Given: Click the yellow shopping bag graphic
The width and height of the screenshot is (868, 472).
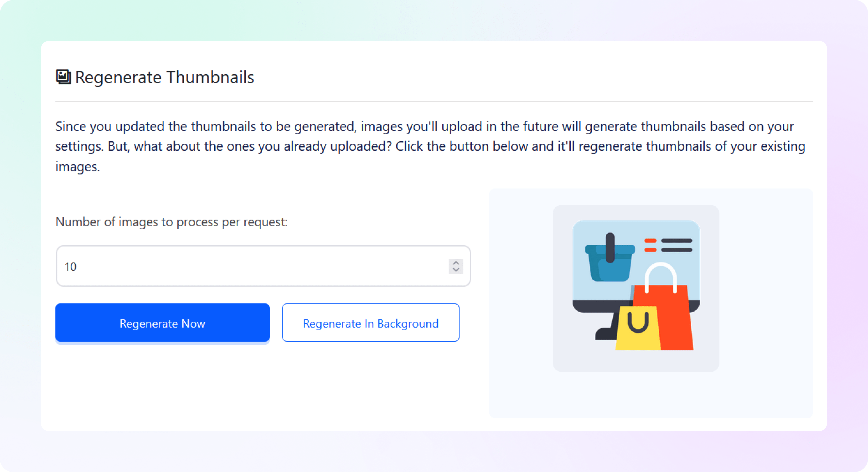Looking at the screenshot, I should click(x=637, y=328).
